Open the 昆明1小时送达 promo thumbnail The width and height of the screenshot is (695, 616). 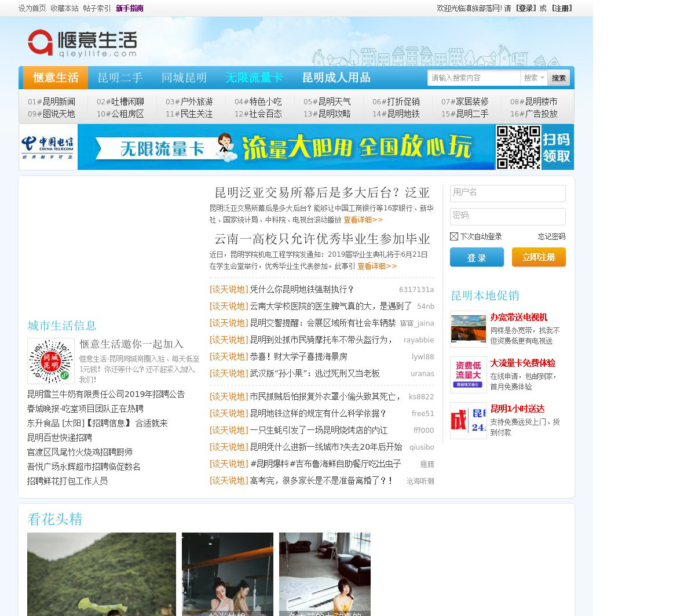click(469, 421)
